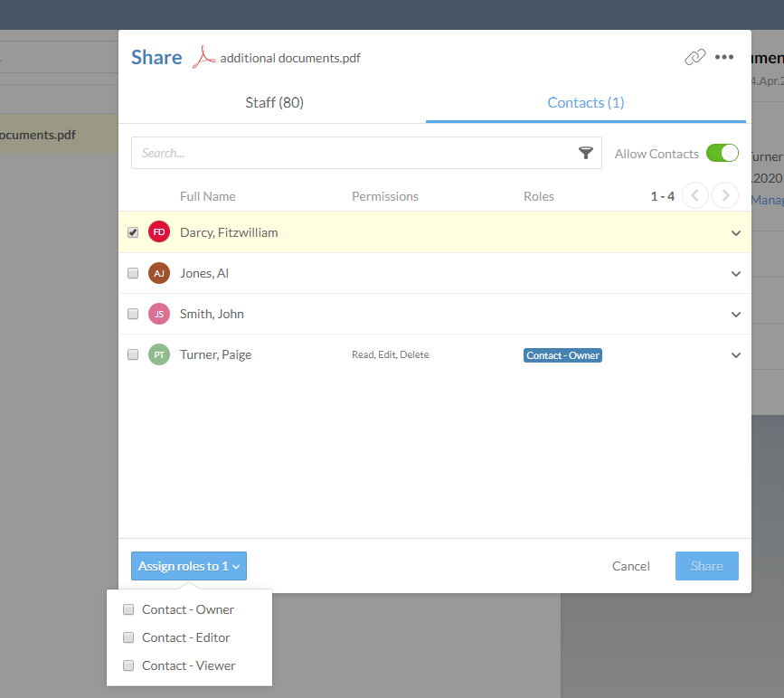Click Paige Turner's PT avatar
Screen dimensions: 784x698
tap(158, 354)
